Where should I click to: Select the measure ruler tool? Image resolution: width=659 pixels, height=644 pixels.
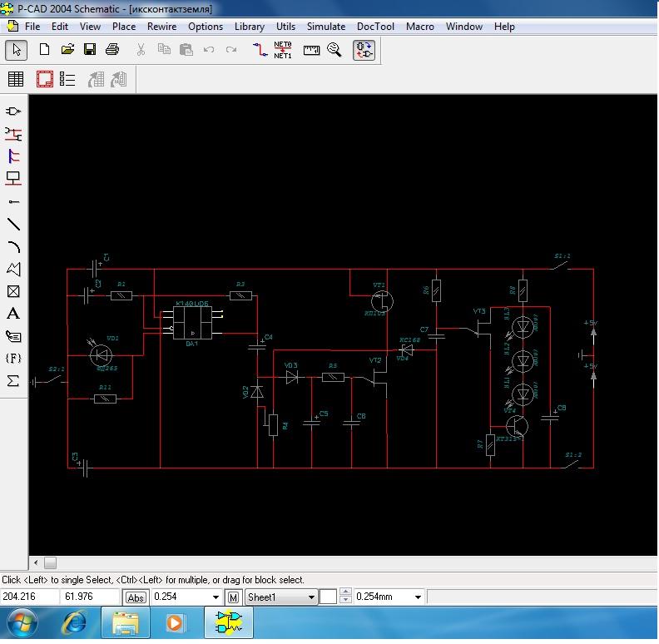tap(311, 50)
